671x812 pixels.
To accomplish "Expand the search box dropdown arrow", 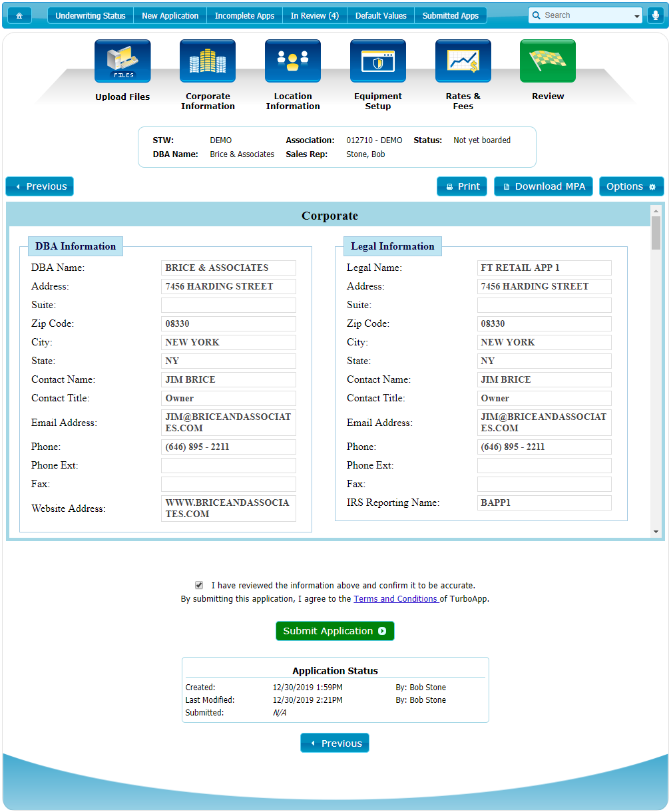I will tap(637, 16).
